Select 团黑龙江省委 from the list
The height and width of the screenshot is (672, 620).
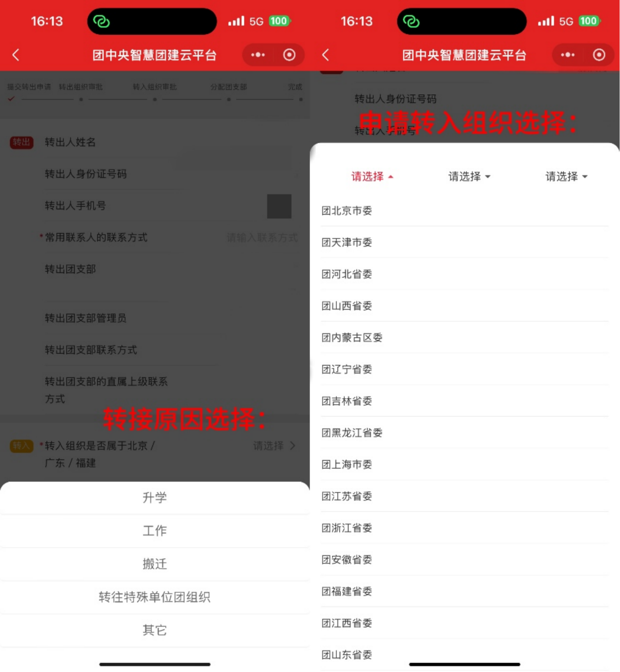465,433
